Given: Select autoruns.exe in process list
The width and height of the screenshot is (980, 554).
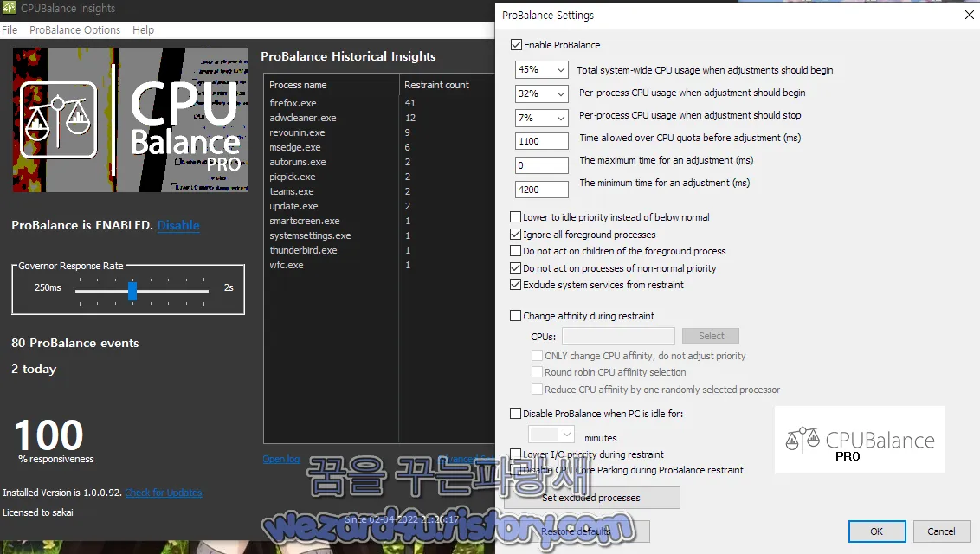Looking at the screenshot, I should point(379,162).
